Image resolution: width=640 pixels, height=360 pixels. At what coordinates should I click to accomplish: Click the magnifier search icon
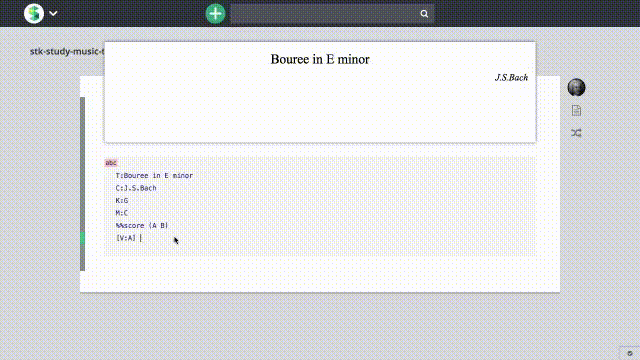pos(424,14)
